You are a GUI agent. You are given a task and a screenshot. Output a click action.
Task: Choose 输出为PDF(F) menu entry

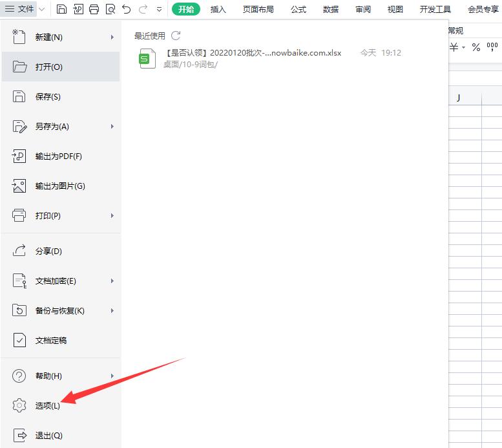tap(61, 156)
